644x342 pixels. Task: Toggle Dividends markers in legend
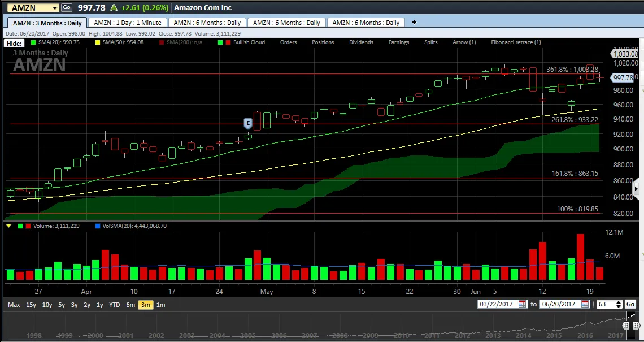click(362, 42)
